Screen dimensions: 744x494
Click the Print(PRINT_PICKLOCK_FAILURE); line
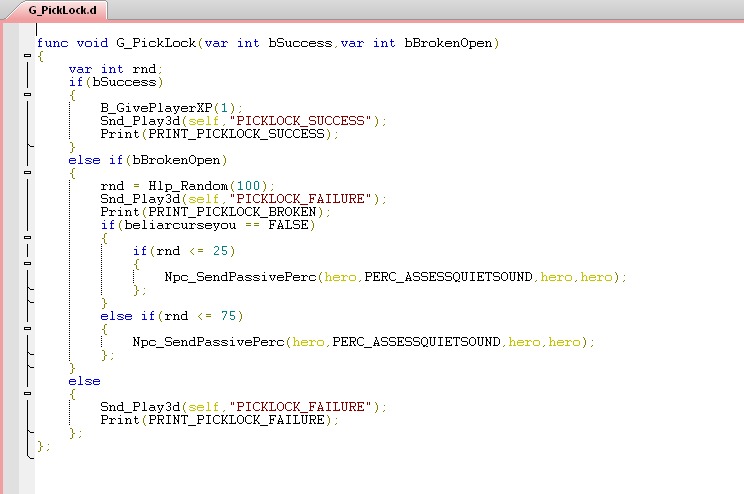pos(219,420)
